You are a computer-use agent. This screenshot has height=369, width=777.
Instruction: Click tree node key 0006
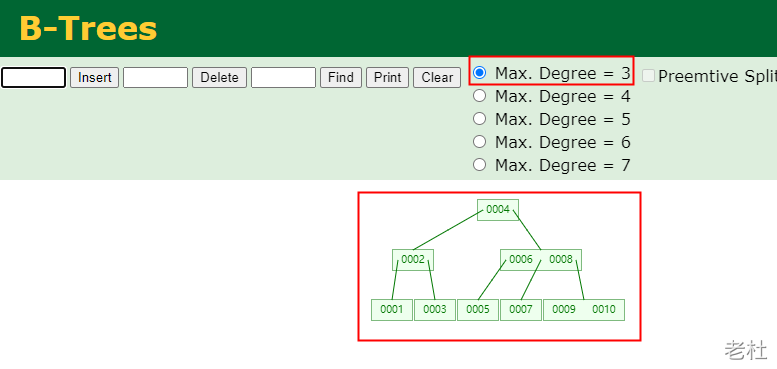coord(520,260)
